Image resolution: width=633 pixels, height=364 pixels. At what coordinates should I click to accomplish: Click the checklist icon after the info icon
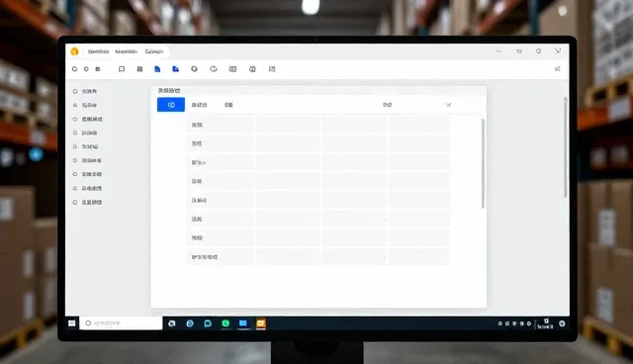(x=232, y=69)
